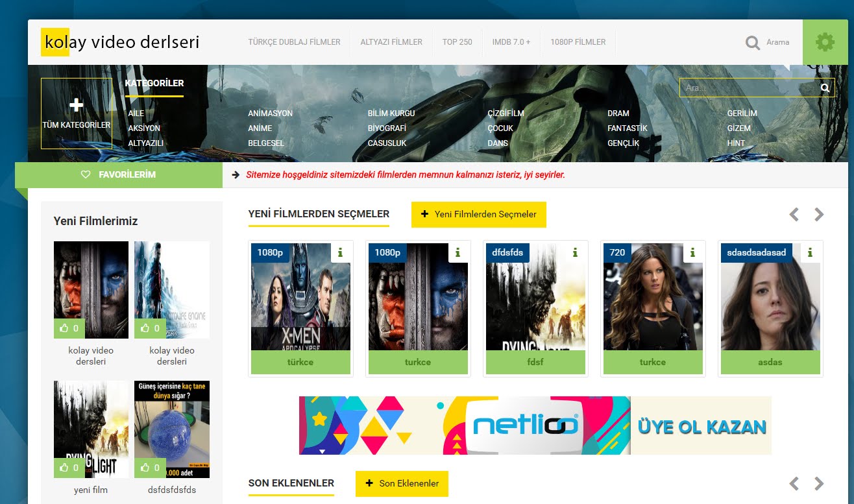Screen dimensions: 854x504
Task: Click the kolay video derlseri logo
Action: (x=120, y=42)
